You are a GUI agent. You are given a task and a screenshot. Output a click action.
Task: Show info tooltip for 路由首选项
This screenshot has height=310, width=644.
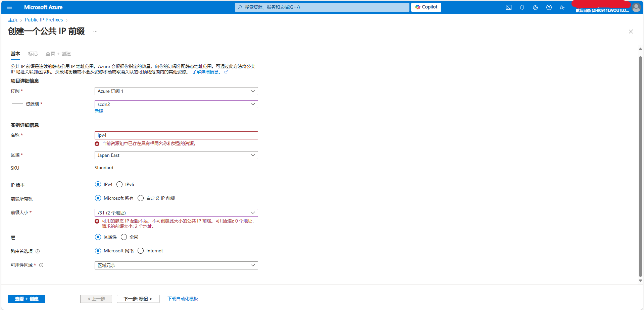(38, 251)
